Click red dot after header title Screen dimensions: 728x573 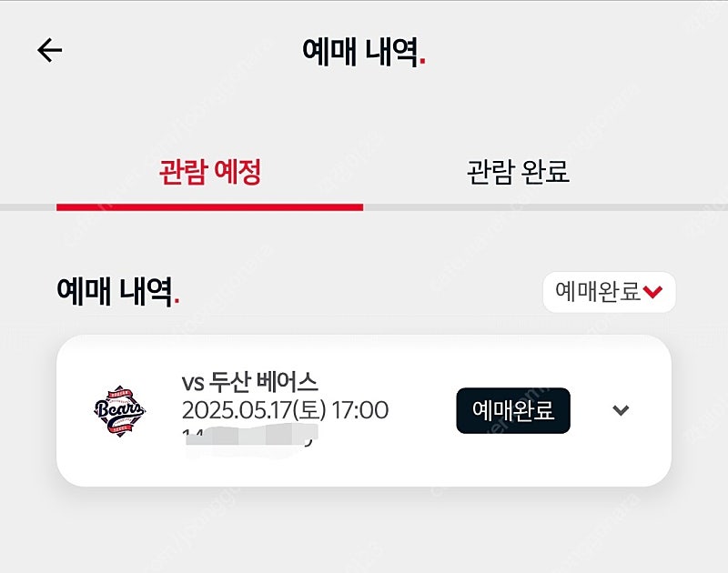coord(422,62)
